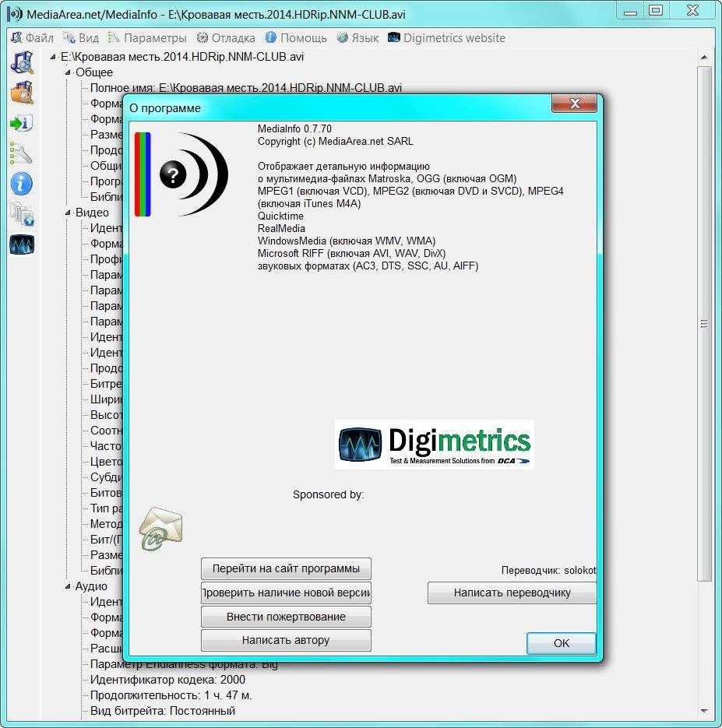Minimize the MediaInfo main window
The height and width of the screenshot is (728, 722).
pyautogui.click(x=630, y=11)
